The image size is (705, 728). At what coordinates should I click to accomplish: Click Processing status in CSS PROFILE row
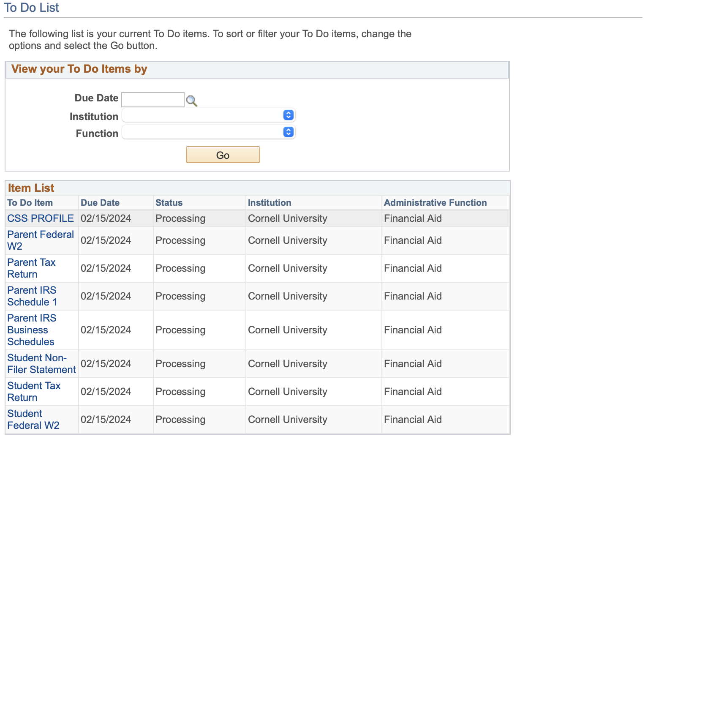tap(180, 218)
